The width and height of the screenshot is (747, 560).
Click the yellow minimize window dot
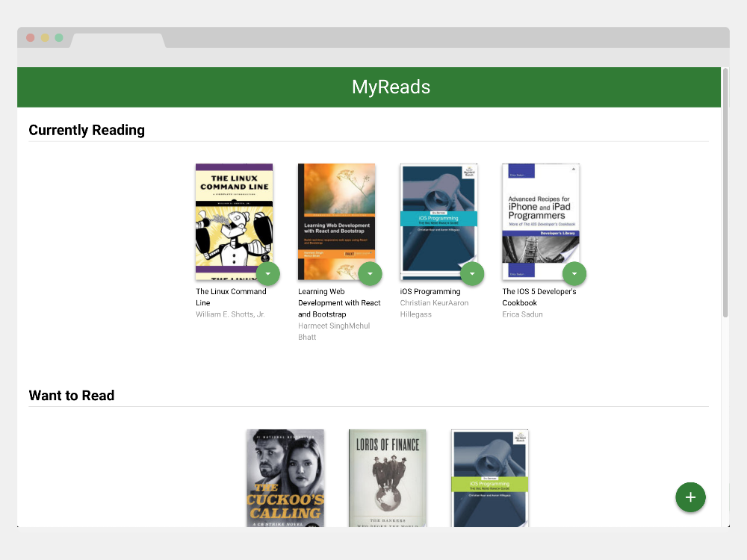(45, 37)
